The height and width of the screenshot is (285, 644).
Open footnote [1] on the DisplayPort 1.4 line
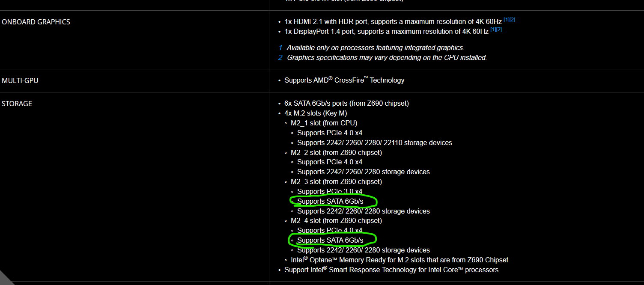tap(493, 30)
